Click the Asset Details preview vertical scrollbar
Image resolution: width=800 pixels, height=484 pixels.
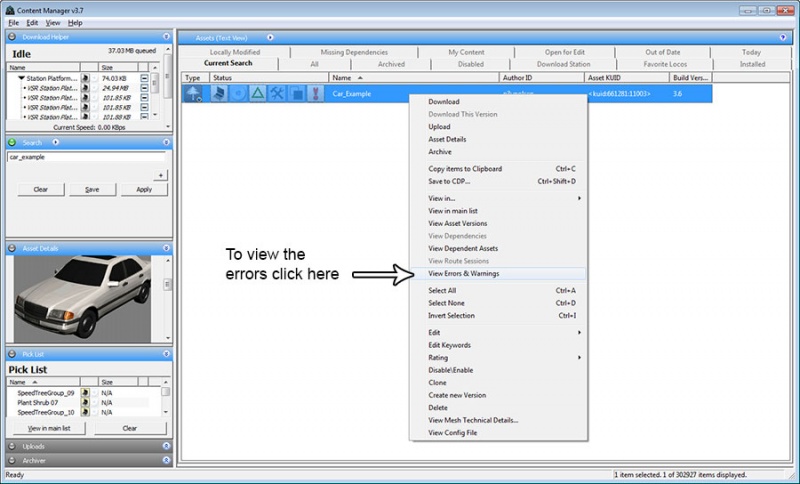(x=168, y=299)
